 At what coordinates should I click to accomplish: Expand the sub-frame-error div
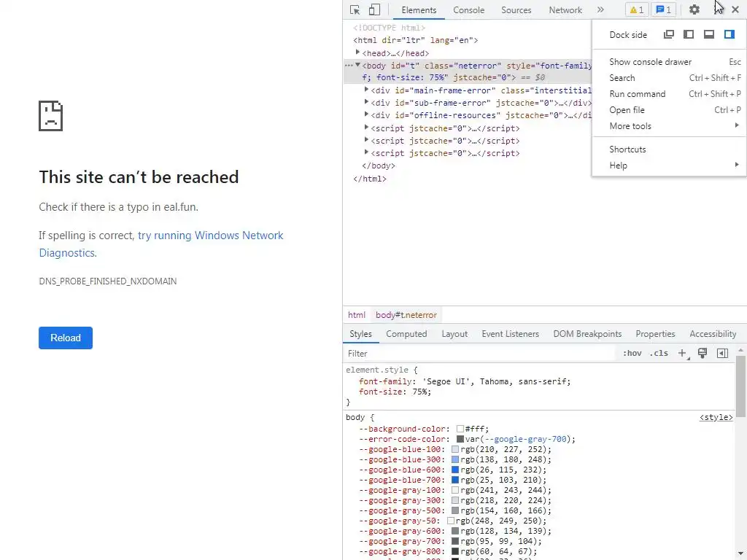point(366,102)
